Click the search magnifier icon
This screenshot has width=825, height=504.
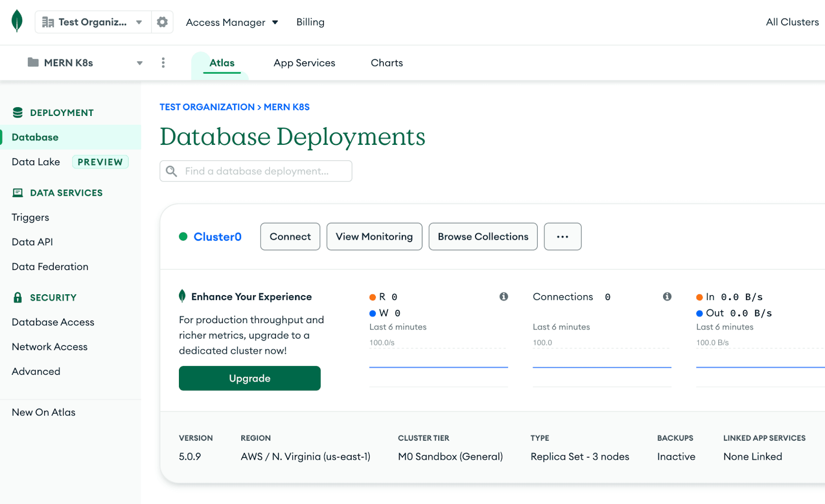point(172,171)
